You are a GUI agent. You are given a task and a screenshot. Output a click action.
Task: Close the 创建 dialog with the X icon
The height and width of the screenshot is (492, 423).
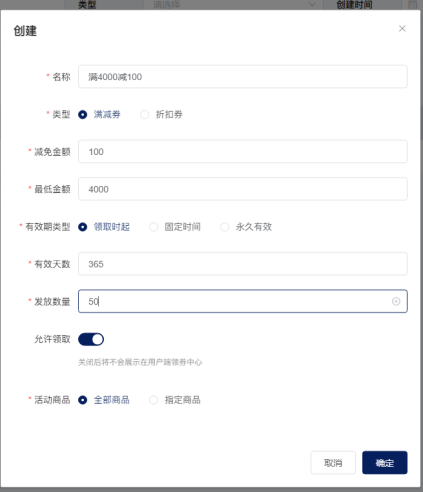point(402,29)
